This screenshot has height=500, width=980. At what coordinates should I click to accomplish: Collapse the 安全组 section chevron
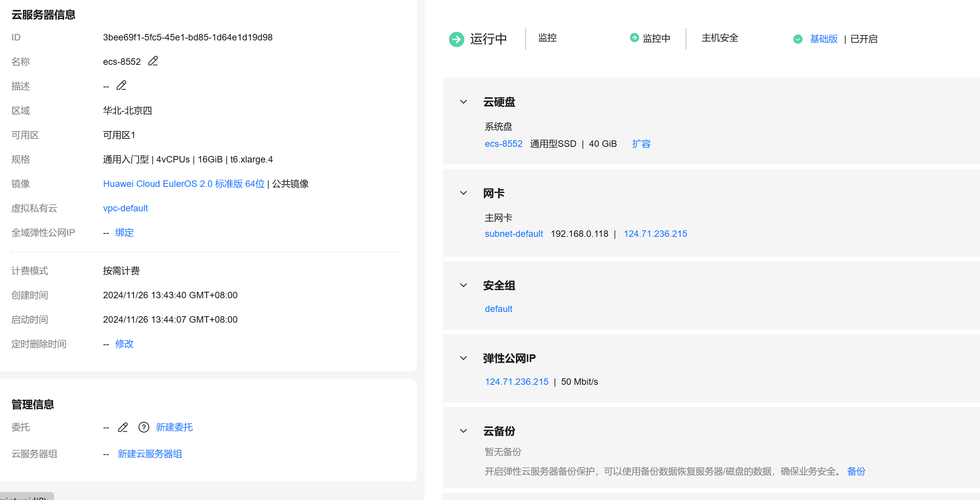click(x=463, y=285)
